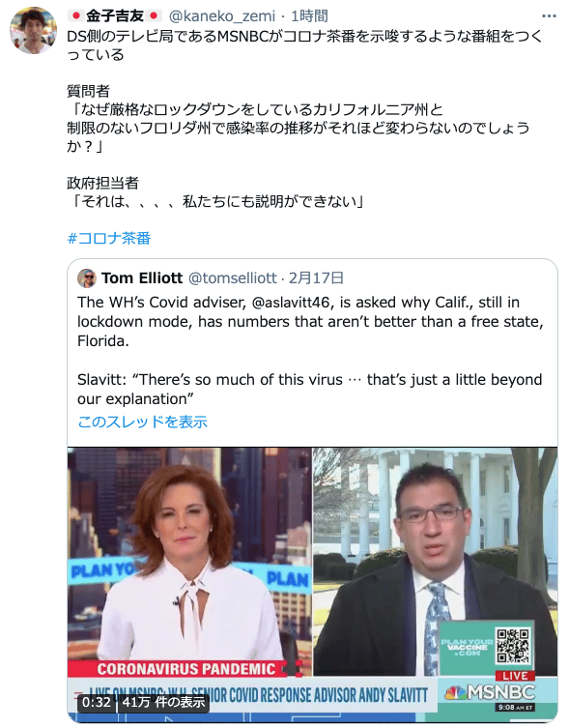This screenshot has height=728, width=569.
Task: Click Tom Elliott's small avatar icon
Action: [x=87, y=278]
